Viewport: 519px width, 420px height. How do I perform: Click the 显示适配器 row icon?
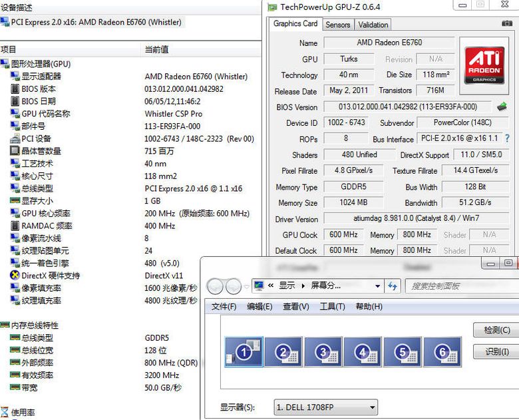pos(15,76)
